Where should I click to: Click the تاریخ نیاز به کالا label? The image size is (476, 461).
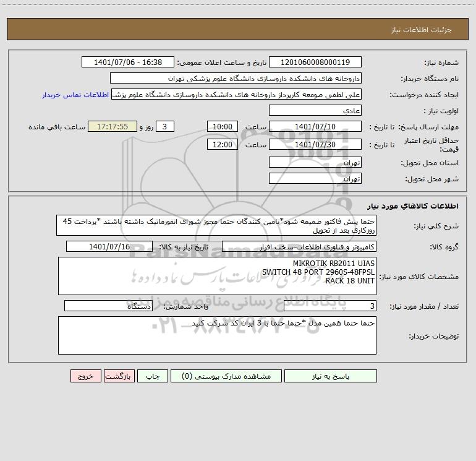point(184,247)
